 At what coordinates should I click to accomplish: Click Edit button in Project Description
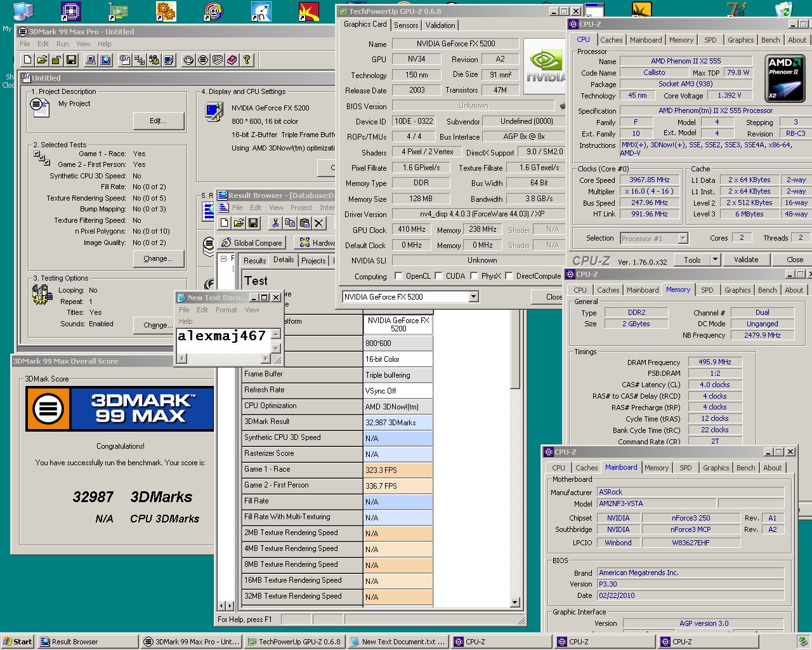159,121
